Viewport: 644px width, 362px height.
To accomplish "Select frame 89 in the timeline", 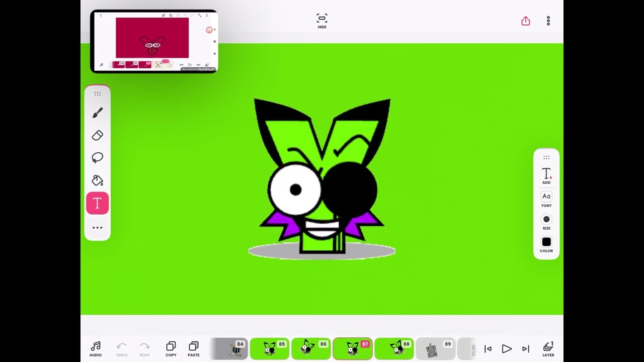I will [436, 349].
